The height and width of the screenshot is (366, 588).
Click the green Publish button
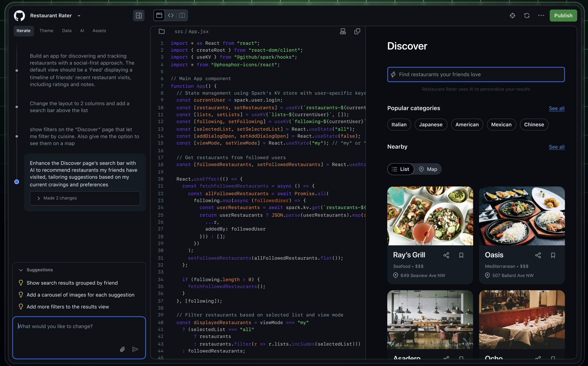[x=563, y=15]
